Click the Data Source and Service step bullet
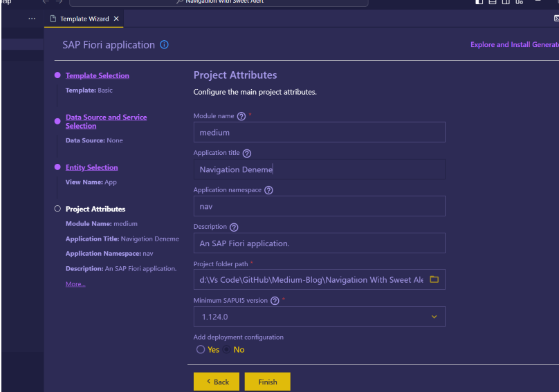 (x=57, y=121)
